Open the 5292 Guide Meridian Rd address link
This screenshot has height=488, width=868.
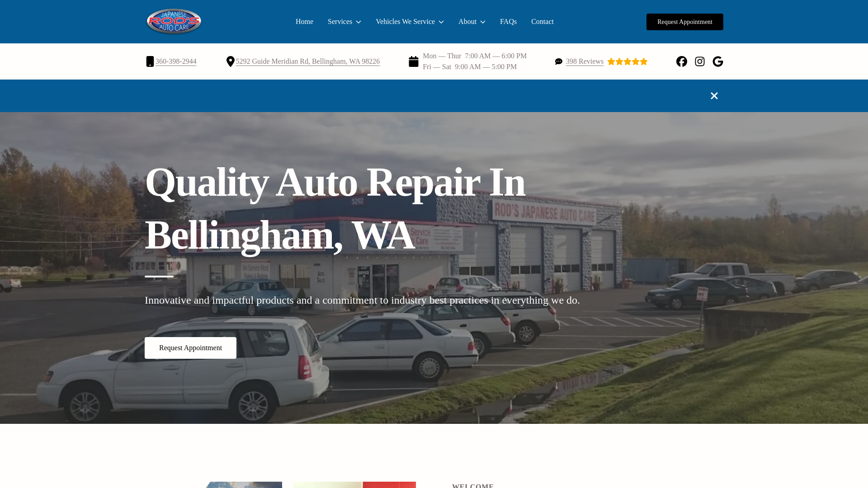pyautogui.click(x=307, y=61)
